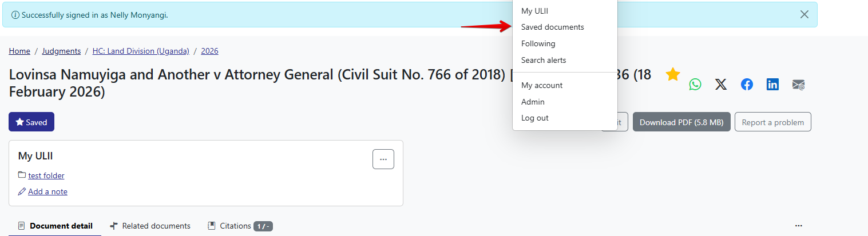The height and width of the screenshot is (236, 868).
Task: Go to HC: Land Division breadcrumb
Action: pos(141,51)
